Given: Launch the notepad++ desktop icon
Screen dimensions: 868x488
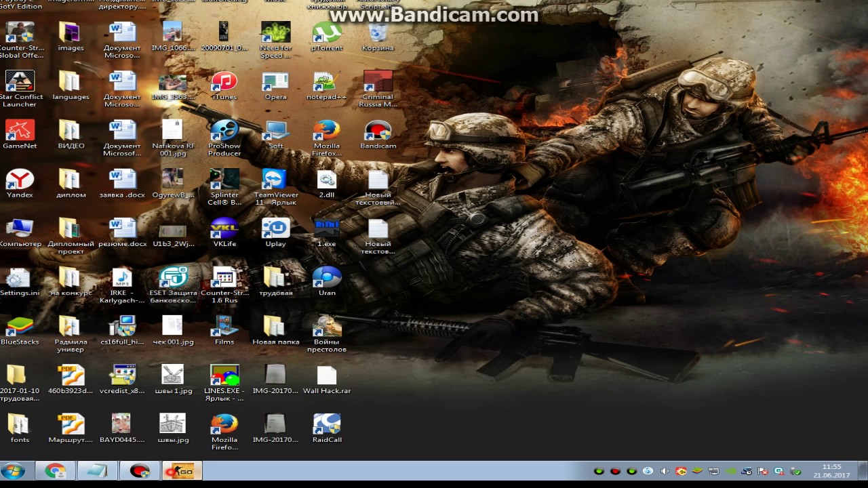Looking at the screenshot, I should click(x=327, y=85).
